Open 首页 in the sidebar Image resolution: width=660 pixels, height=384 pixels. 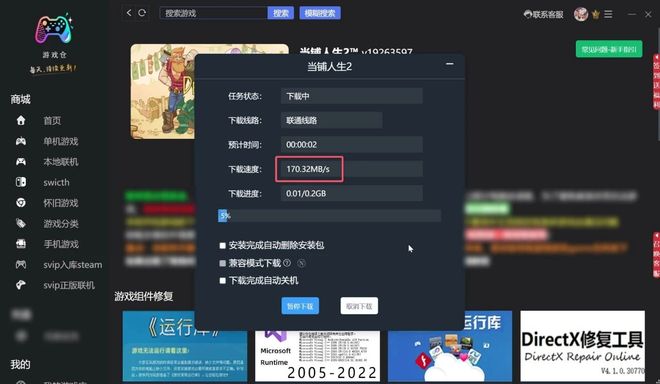52,121
